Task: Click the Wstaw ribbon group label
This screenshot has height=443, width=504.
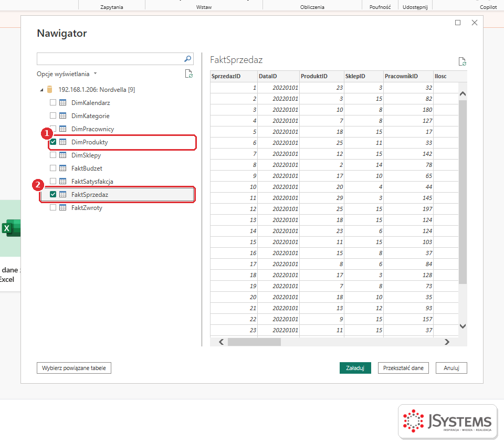Action: (204, 7)
